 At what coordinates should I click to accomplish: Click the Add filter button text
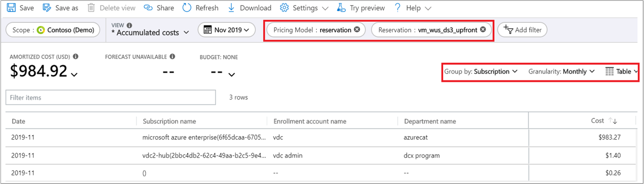click(x=528, y=30)
